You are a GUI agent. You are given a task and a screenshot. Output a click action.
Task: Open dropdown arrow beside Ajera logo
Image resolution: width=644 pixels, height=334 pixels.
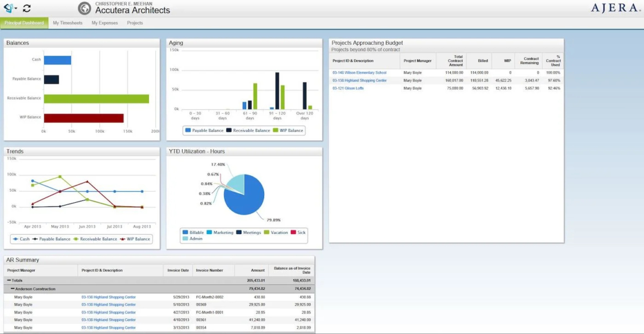pyautogui.click(x=16, y=9)
